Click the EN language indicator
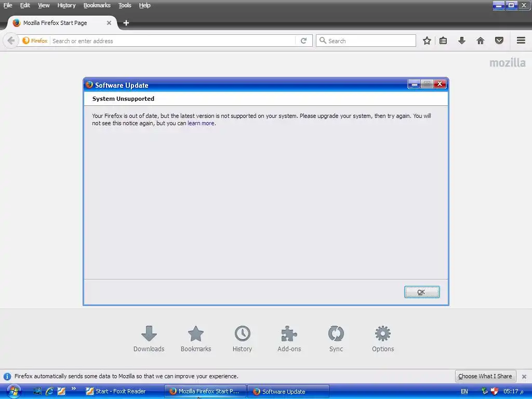 [464, 391]
